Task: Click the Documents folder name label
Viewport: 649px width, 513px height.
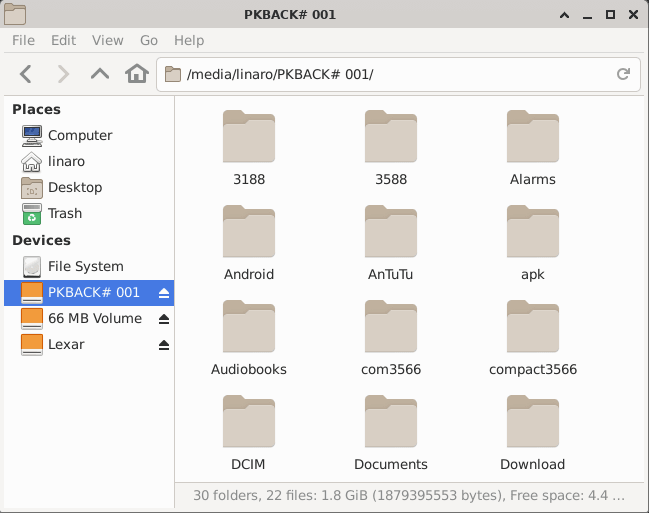Action: click(x=391, y=465)
